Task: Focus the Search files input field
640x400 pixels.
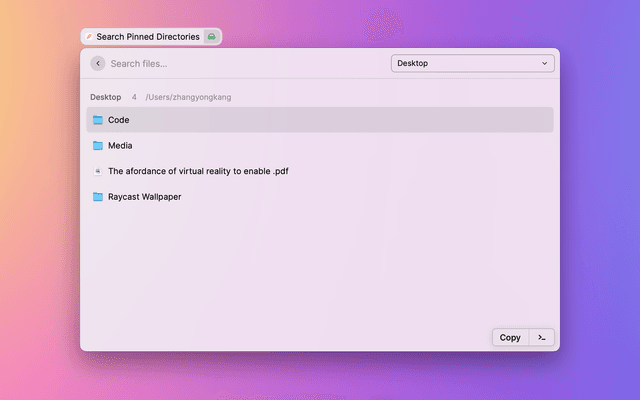Action: [x=240, y=63]
